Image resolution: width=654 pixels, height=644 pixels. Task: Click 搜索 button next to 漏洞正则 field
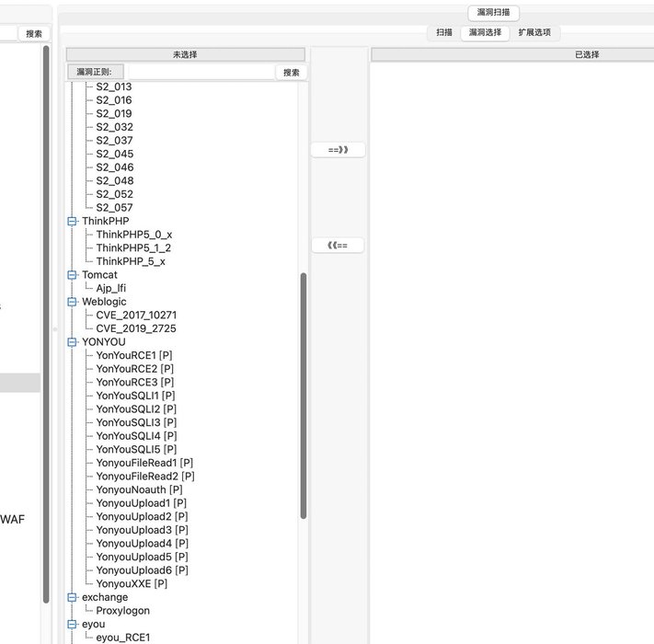pos(291,72)
